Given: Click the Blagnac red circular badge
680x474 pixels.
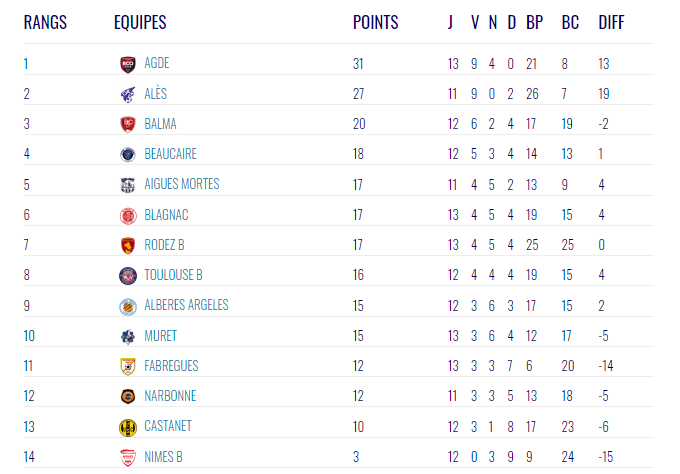Looking at the screenshot, I should point(128,216).
